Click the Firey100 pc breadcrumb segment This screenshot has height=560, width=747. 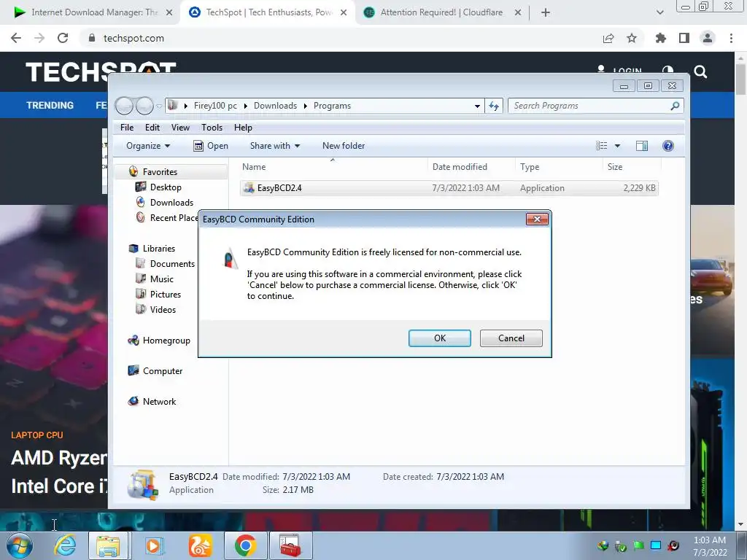(215, 106)
